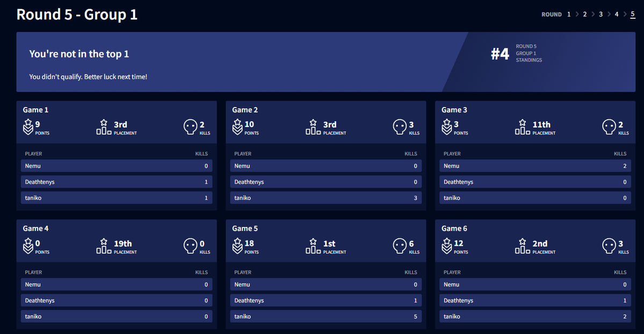The image size is (644, 334).
Task: Select the taniko row in Game 1
Action: click(x=117, y=198)
